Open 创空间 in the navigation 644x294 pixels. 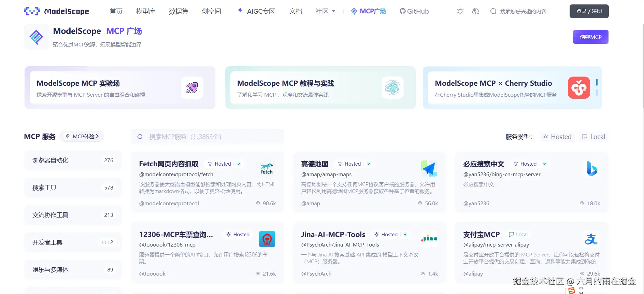tap(211, 11)
